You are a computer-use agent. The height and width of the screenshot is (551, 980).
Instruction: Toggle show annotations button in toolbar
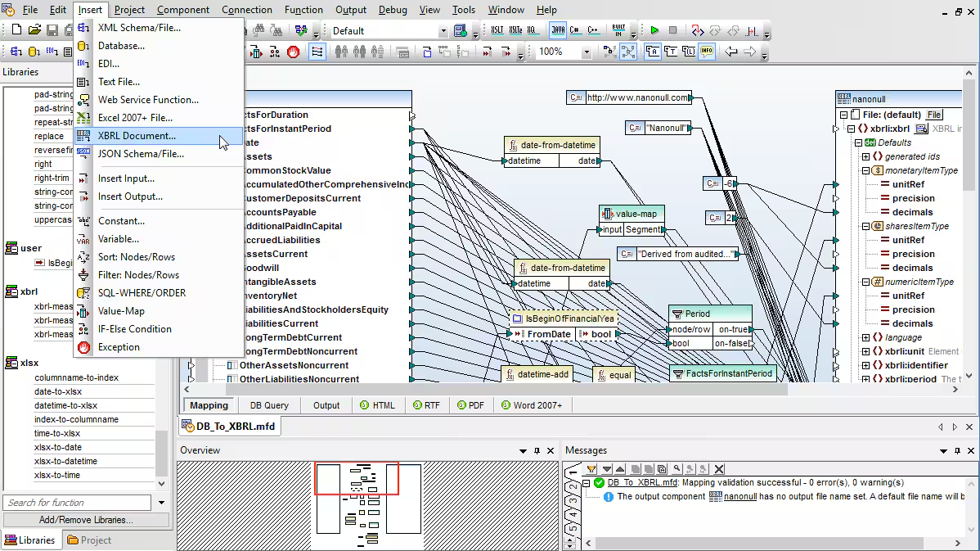(653, 52)
